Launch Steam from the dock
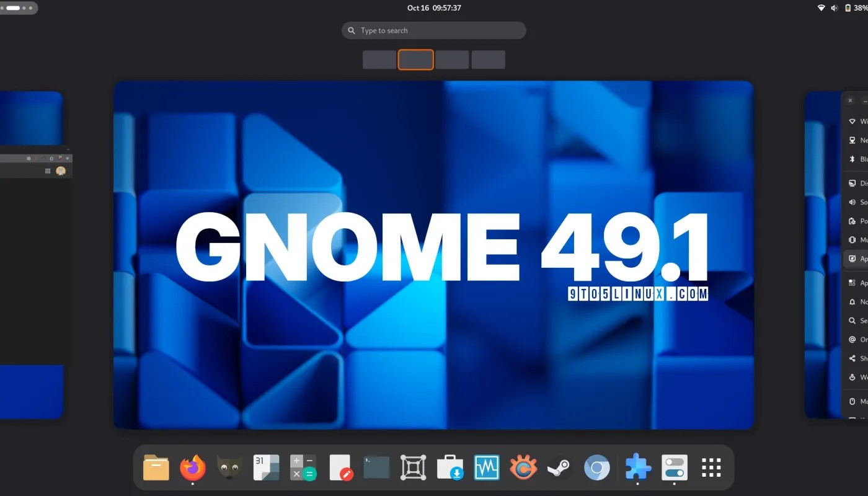The width and height of the screenshot is (868, 496). [x=559, y=467]
